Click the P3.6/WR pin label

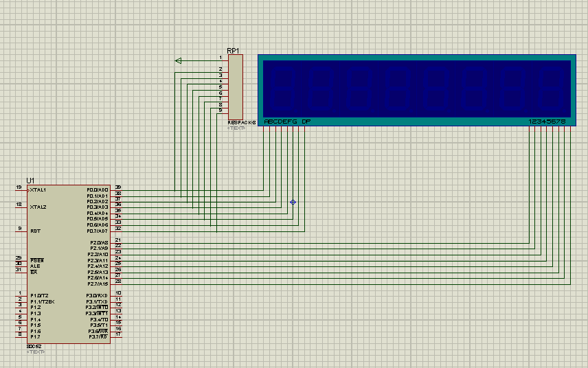tap(98, 332)
